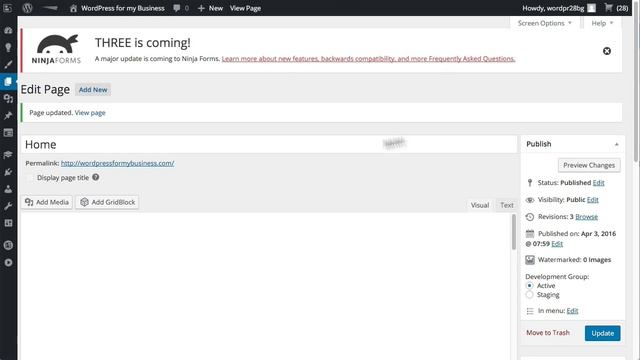Open the Ninja Forms learn more link

[368, 59]
